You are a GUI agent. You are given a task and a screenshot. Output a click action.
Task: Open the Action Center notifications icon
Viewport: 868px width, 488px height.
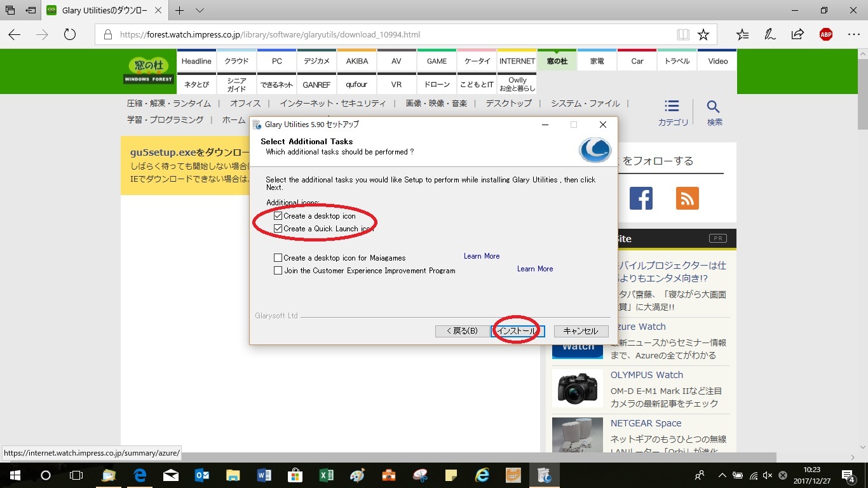click(849, 475)
